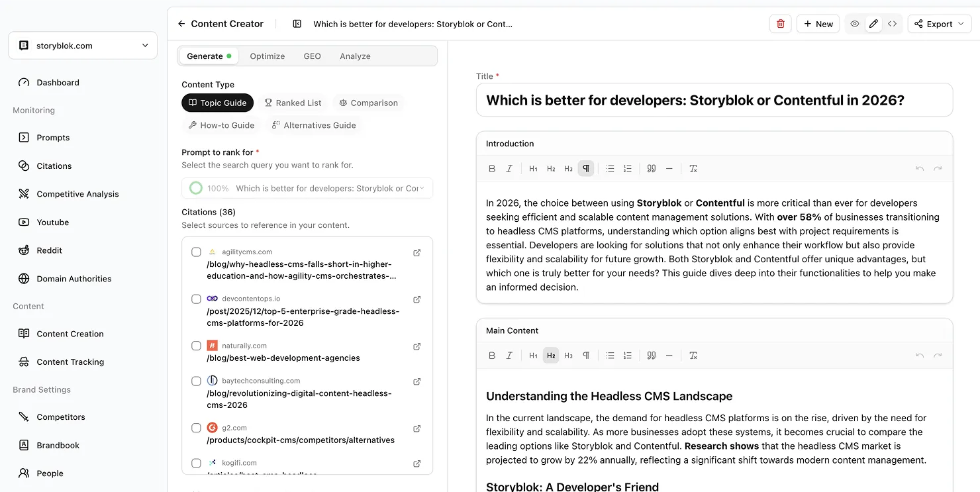This screenshot has width=980, height=492.
Task: Toggle the sidebar panel collapse icon
Action: click(x=297, y=24)
